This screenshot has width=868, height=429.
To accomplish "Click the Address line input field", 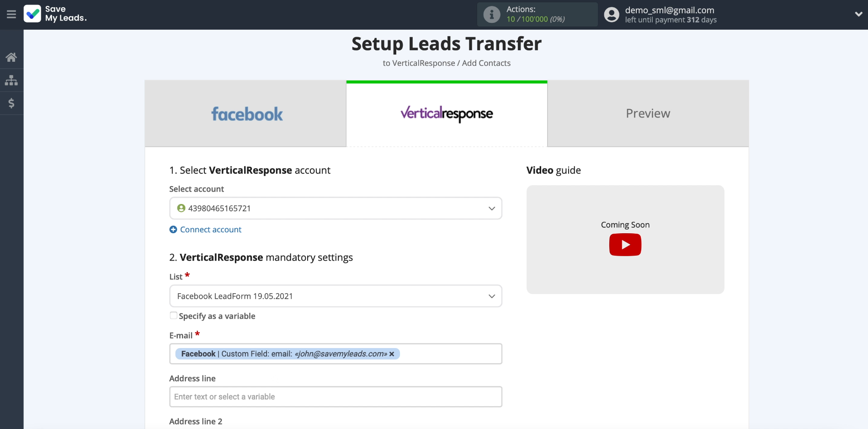I will pos(335,397).
